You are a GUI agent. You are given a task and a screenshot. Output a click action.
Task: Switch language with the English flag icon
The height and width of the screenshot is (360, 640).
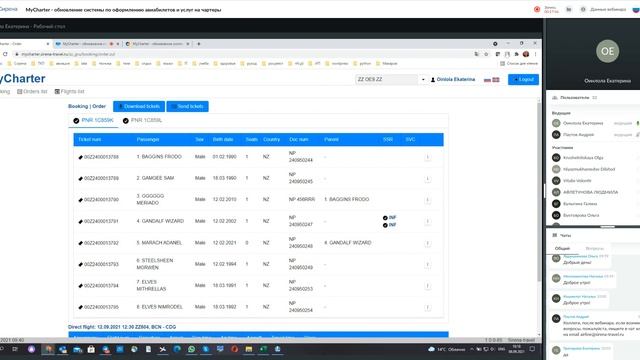[x=496, y=80]
